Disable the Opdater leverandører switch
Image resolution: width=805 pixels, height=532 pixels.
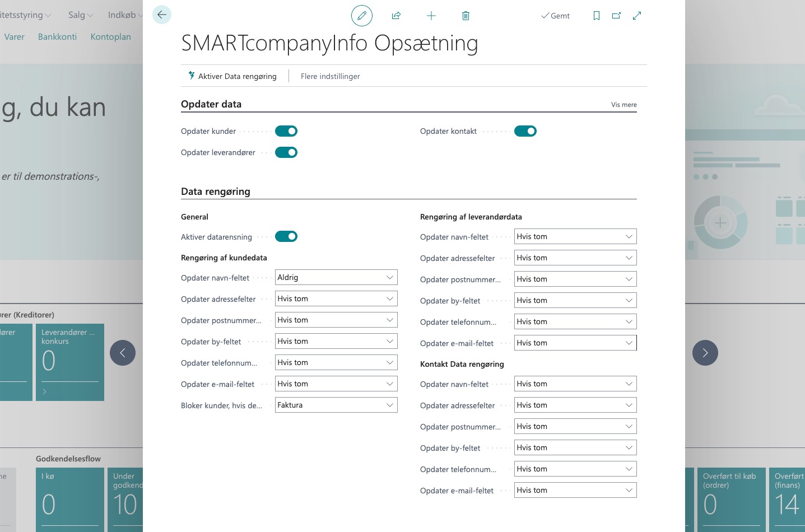(x=286, y=152)
